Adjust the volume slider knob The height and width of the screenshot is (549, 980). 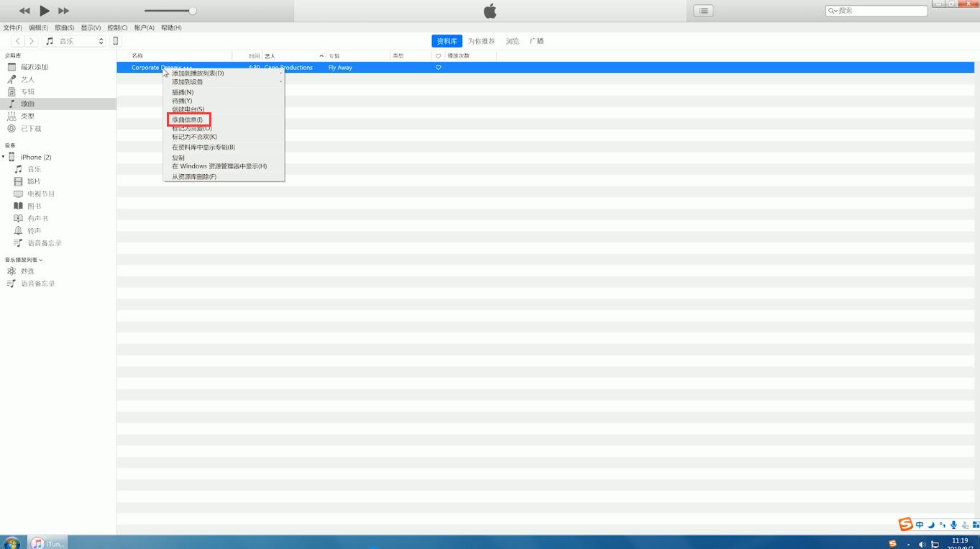click(193, 11)
